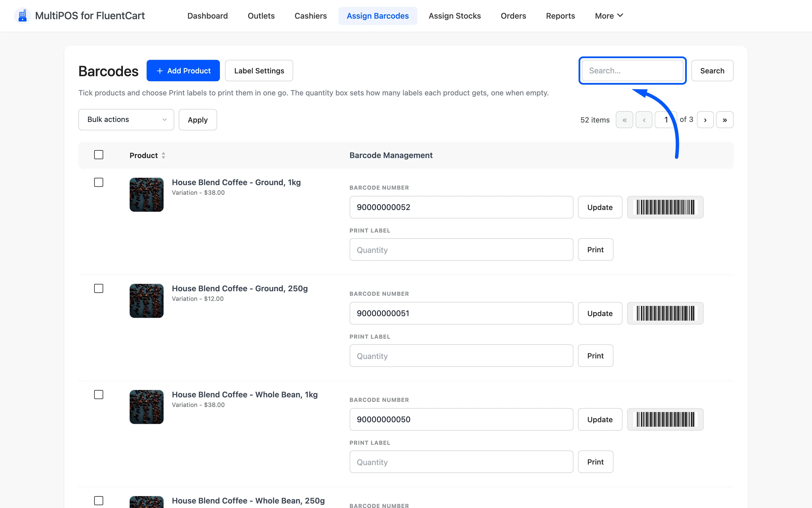Click barcode number field showing 90000000050
Screen dimensions: 812x508
tap(461, 420)
